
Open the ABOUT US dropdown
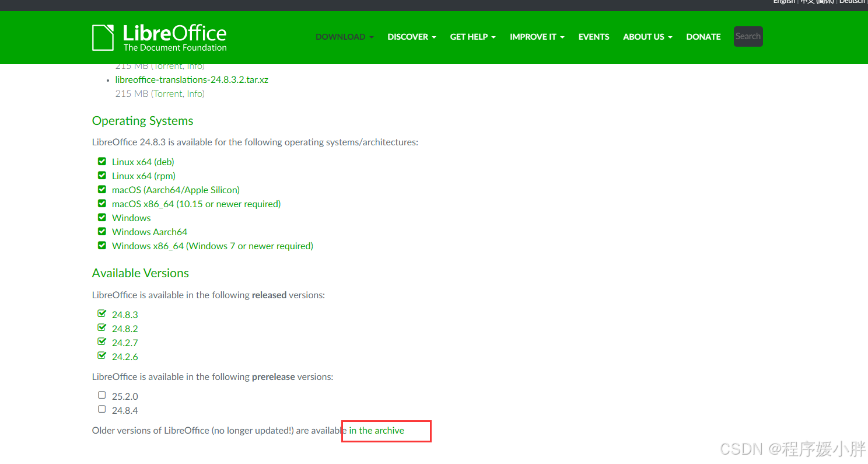coord(647,37)
